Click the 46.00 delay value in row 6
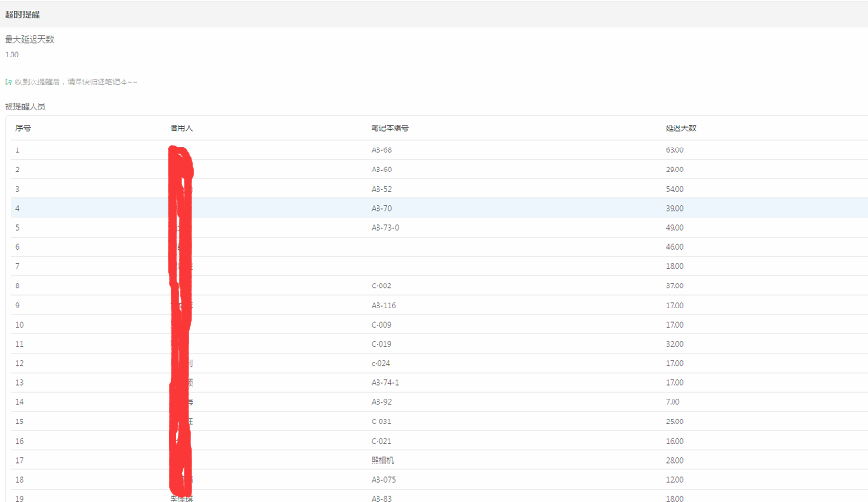 674,247
